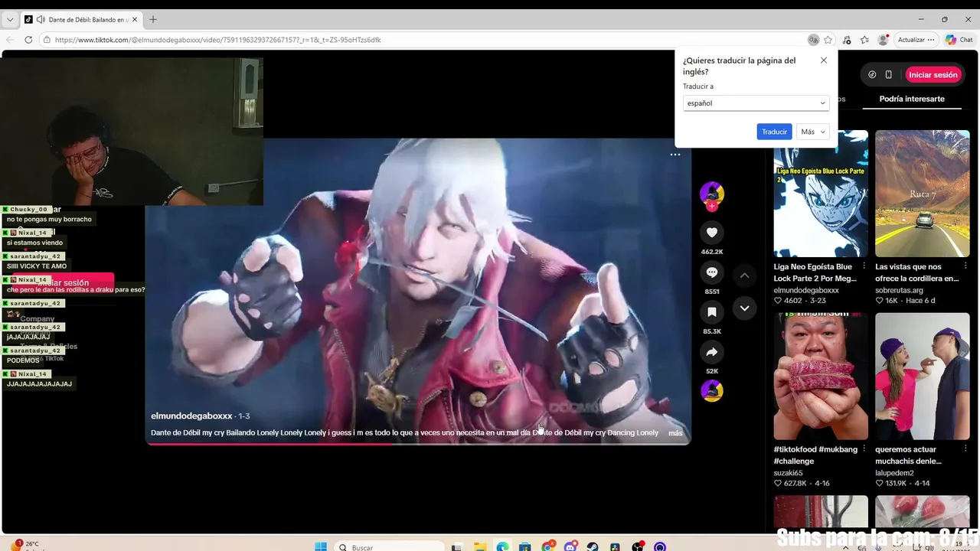Go to next video with down chevron
This screenshot has width=980, height=551.
point(744,308)
